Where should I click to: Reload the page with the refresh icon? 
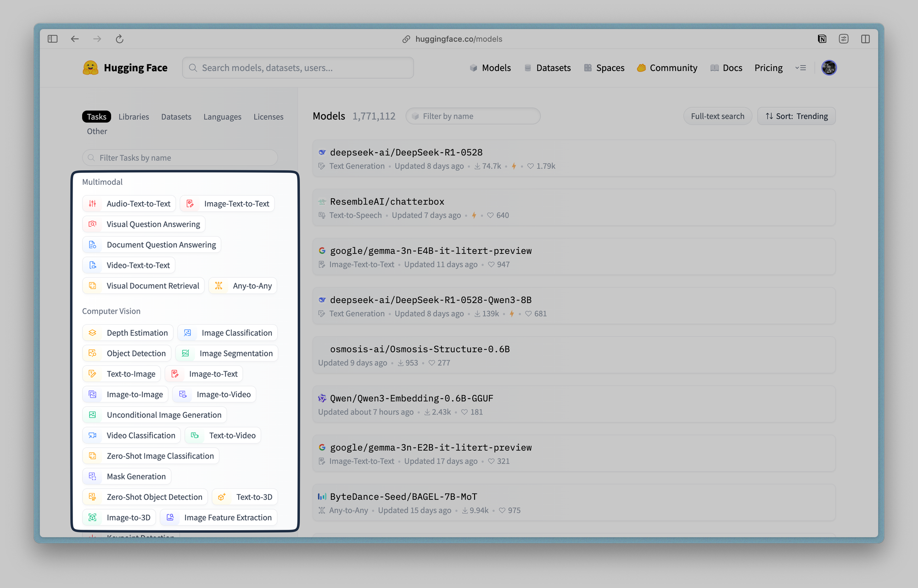[119, 39]
